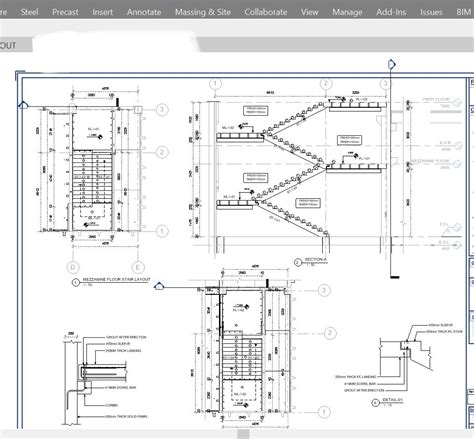The width and height of the screenshot is (474, 439).
Task: Switch to the Precast ribbon tab
Action: (x=65, y=12)
